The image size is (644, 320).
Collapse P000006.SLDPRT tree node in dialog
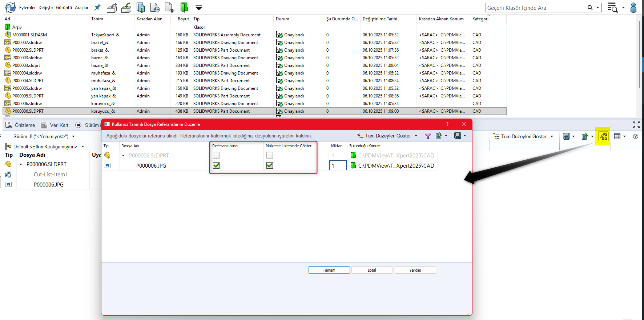point(124,156)
